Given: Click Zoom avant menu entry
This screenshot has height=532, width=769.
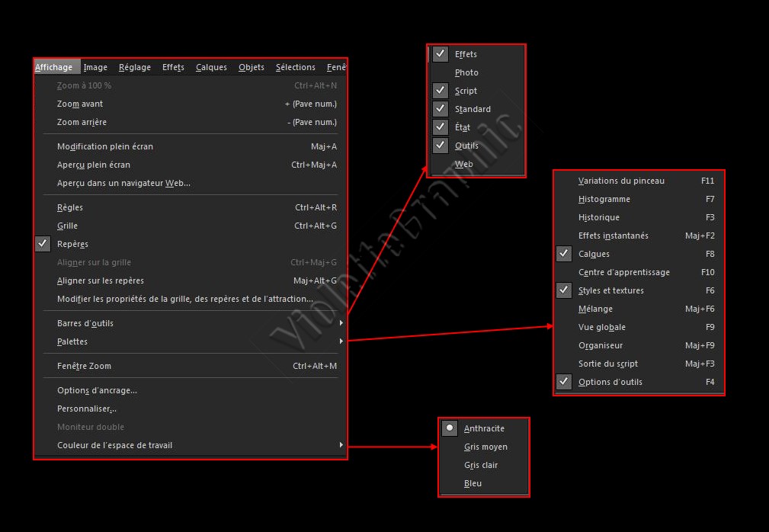Looking at the screenshot, I should [x=80, y=104].
